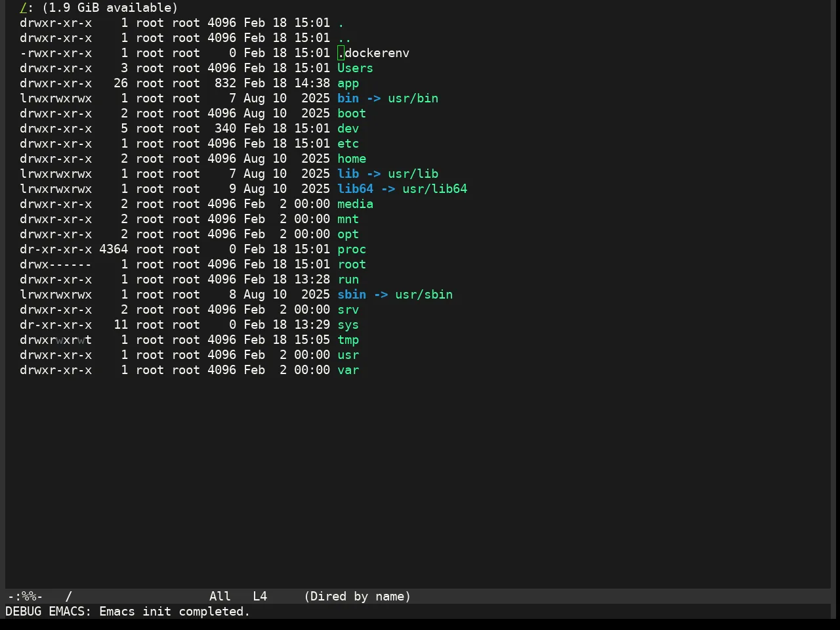Click the '(Dired by name)' mode indicator

tap(357, 597)
